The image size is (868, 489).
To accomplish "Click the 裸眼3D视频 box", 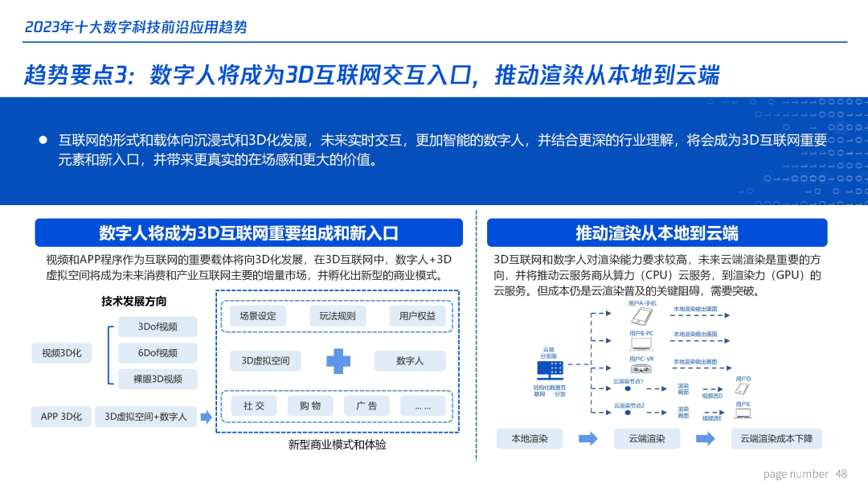I will click(x=158, y=379).
